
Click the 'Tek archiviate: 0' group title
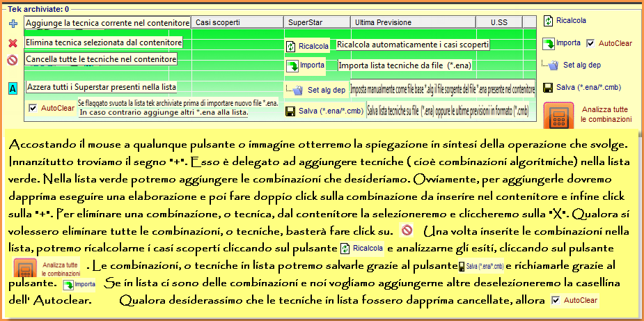click(38, 8)
